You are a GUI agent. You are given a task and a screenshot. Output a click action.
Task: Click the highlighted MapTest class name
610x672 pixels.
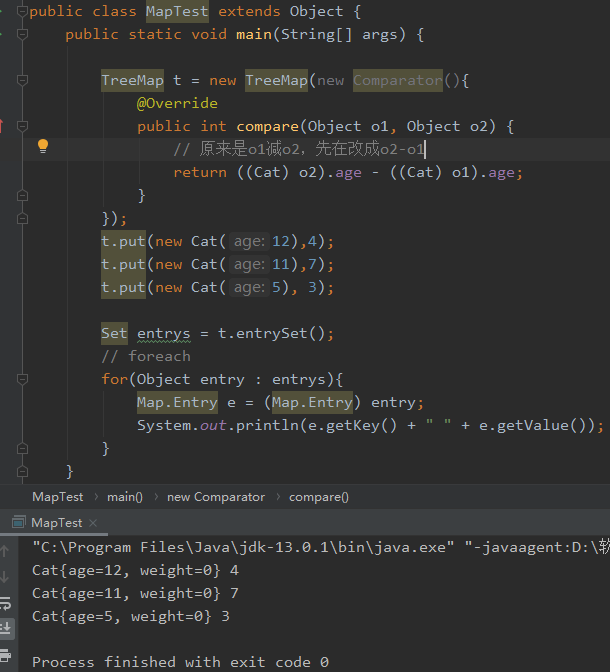click(177, 12)
